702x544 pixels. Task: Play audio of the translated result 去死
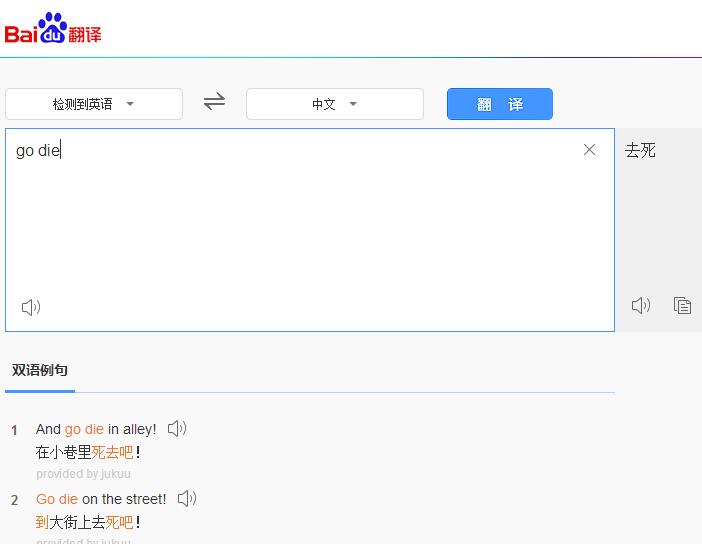(x=641, y=305)
